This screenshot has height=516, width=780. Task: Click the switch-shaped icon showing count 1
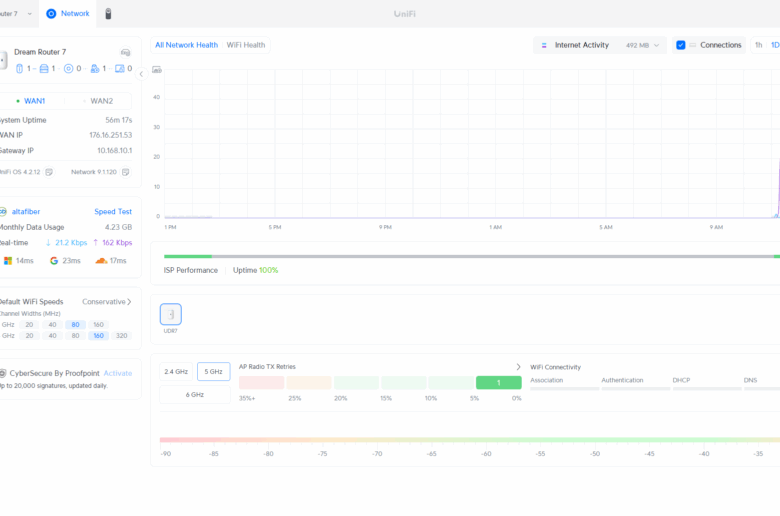(x=44, y=69)
